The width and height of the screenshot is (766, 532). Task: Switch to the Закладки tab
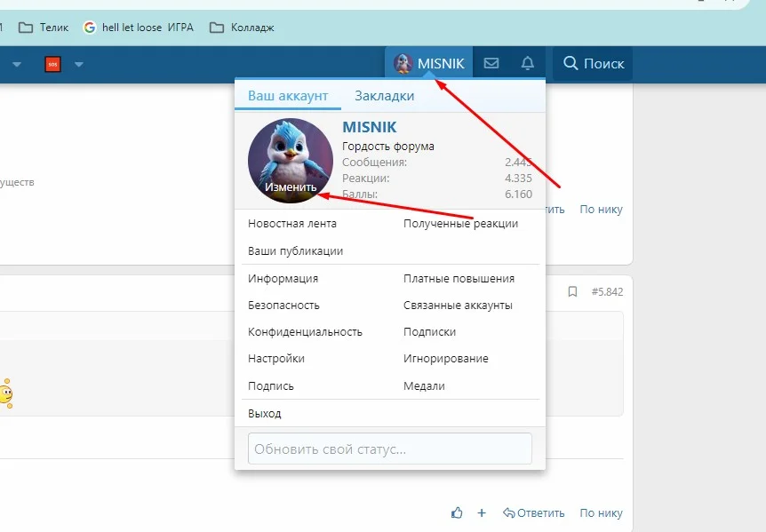(x=385, y=96)
